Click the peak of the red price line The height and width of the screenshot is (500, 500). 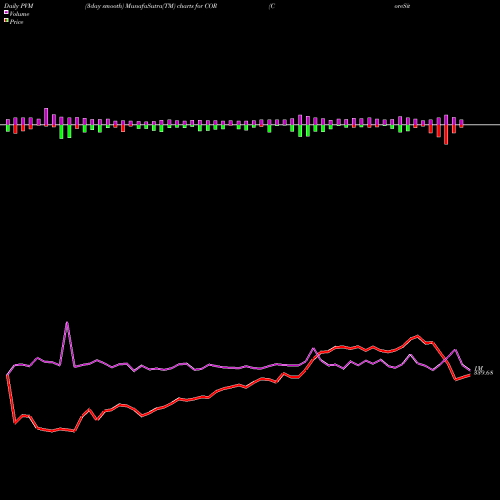418,336
